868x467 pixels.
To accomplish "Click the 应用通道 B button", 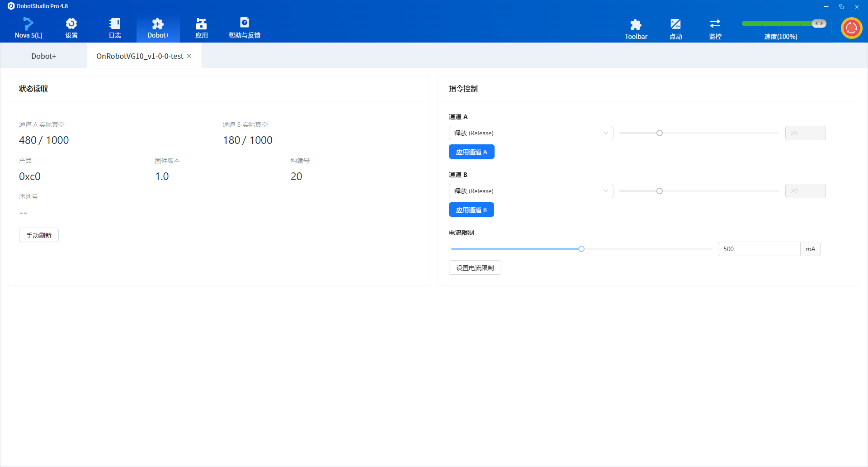I will 472,210.
